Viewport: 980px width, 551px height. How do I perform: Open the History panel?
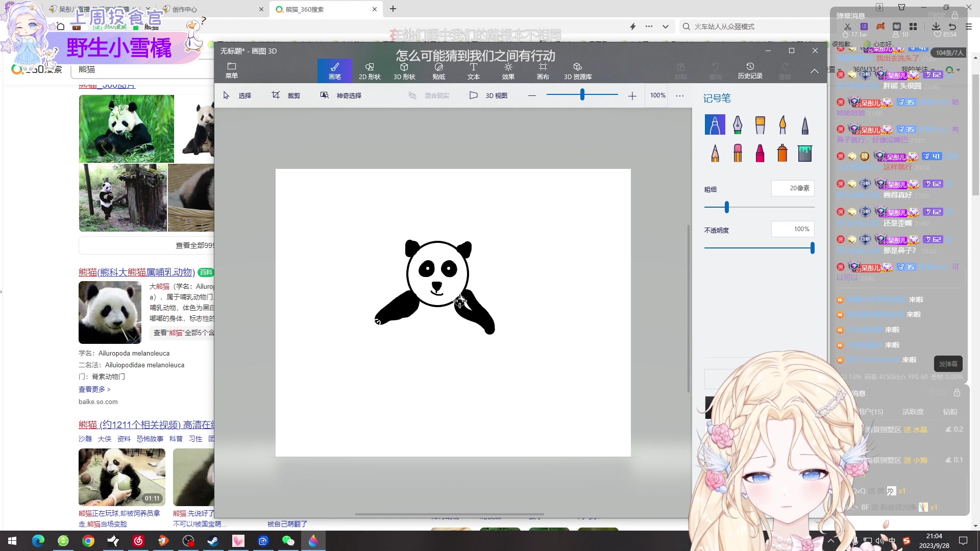750,70
